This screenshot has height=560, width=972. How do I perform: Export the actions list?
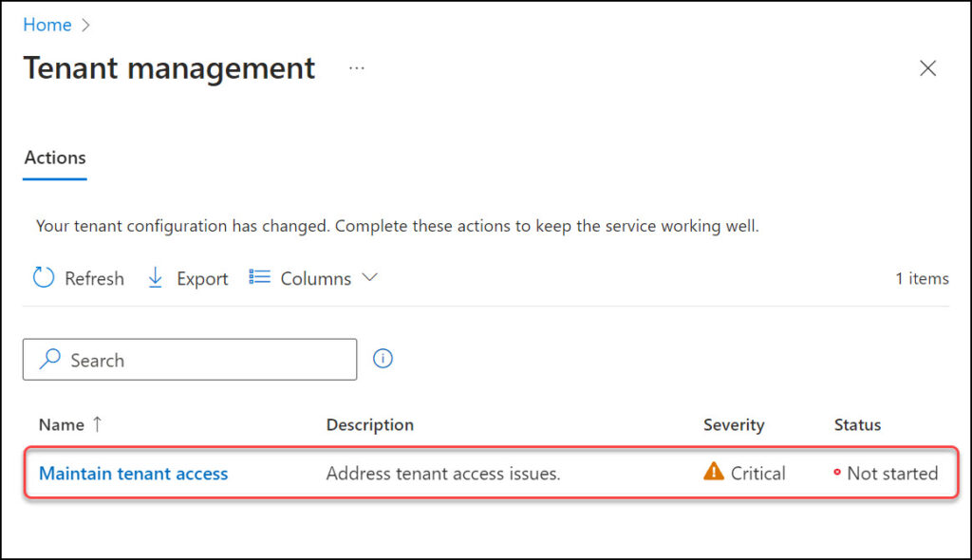tap(188, 278)
